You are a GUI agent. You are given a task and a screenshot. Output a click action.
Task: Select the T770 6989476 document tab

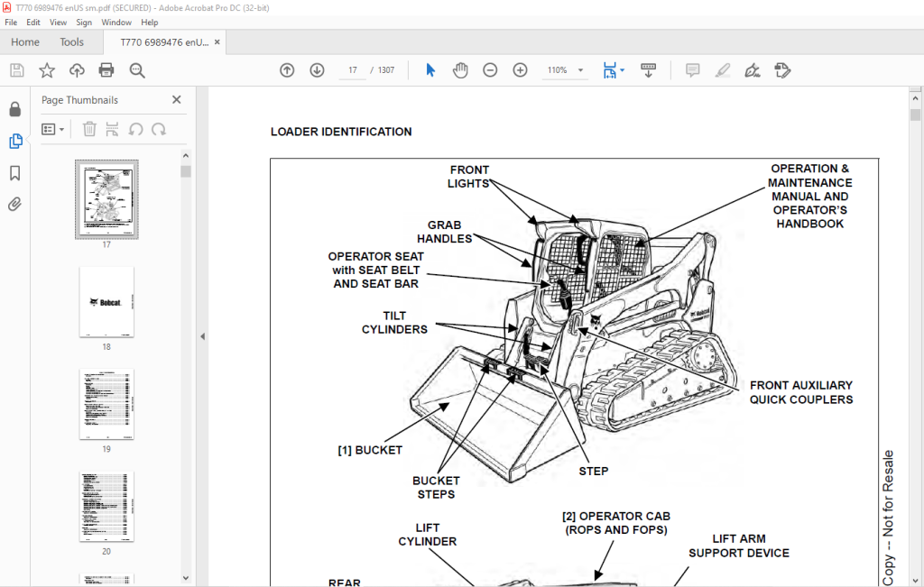pos(164,42)
